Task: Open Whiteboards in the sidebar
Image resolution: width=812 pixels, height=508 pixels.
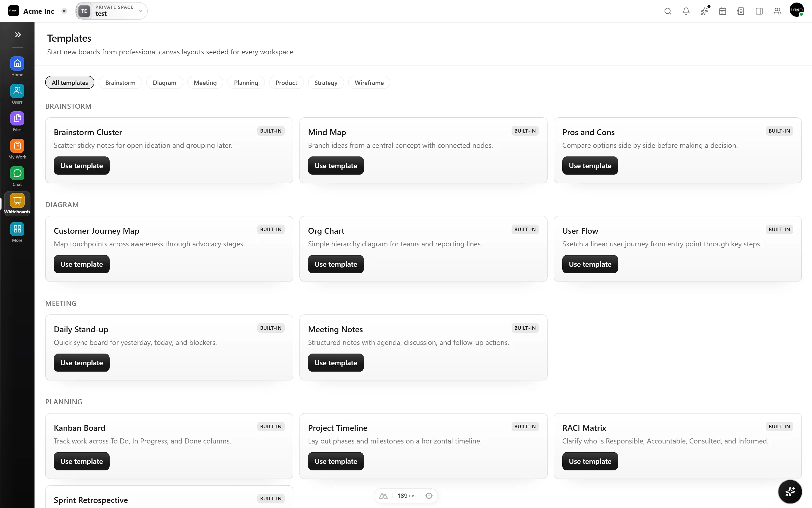Action: 17,204
